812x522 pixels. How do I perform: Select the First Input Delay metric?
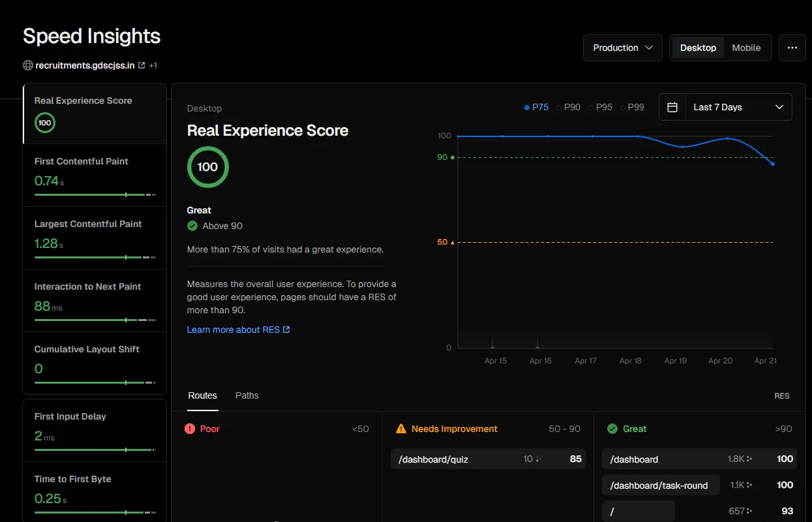[95, 431]
